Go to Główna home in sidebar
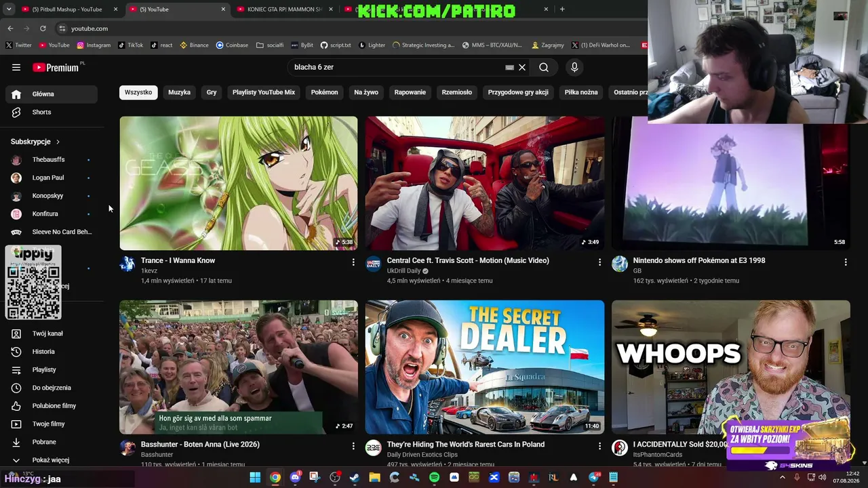Viewport: 868px width, 488px height. pos(52,94)
